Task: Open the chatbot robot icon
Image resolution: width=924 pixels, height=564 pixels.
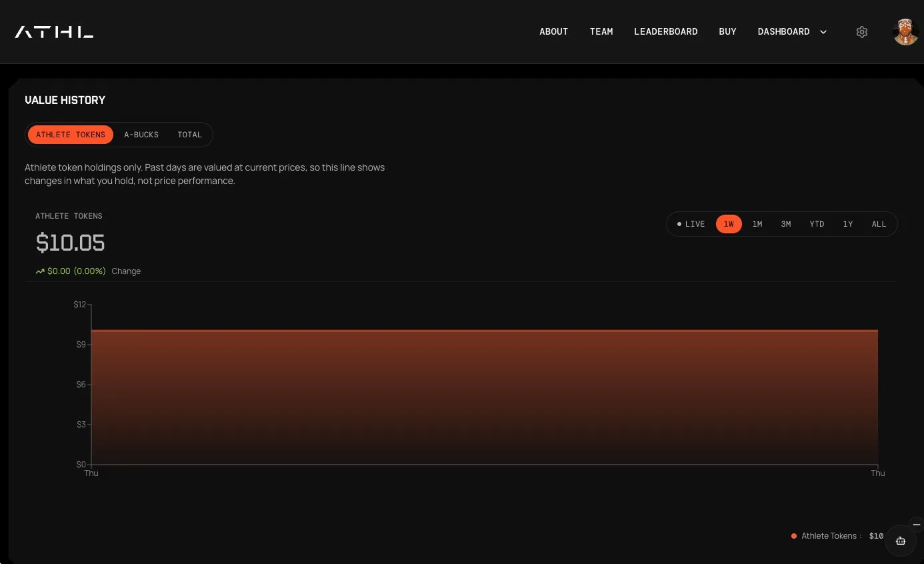Action: pyautogui.click(x=901, y=541)
